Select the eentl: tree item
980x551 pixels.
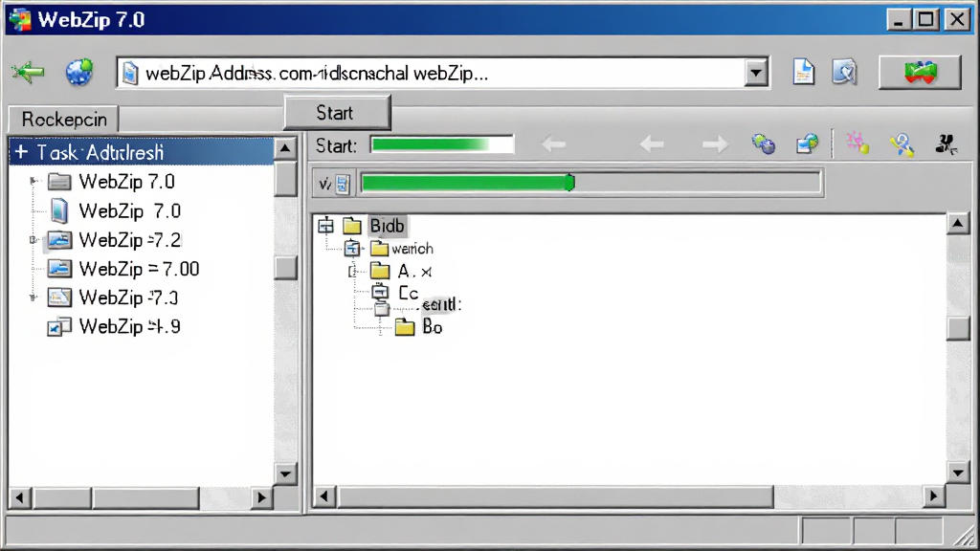(441, 304)
